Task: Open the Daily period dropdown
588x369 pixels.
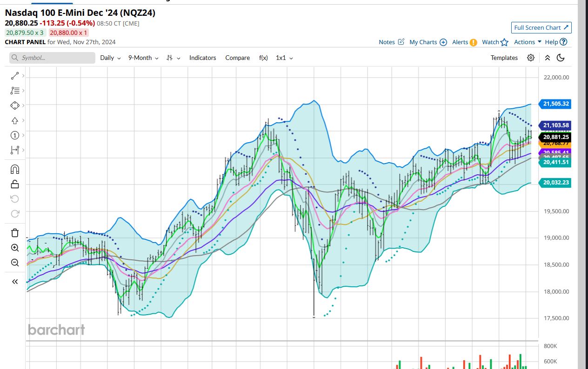Action: pos(110,58)
